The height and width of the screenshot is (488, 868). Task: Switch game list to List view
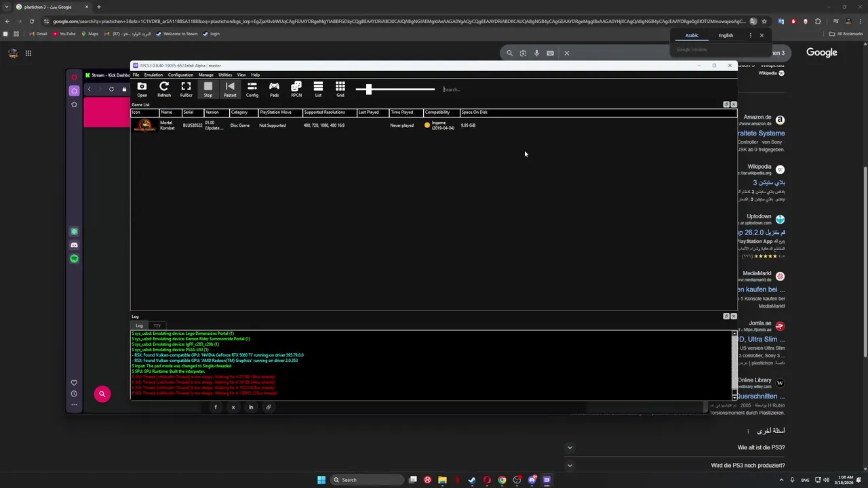point(318,89)
